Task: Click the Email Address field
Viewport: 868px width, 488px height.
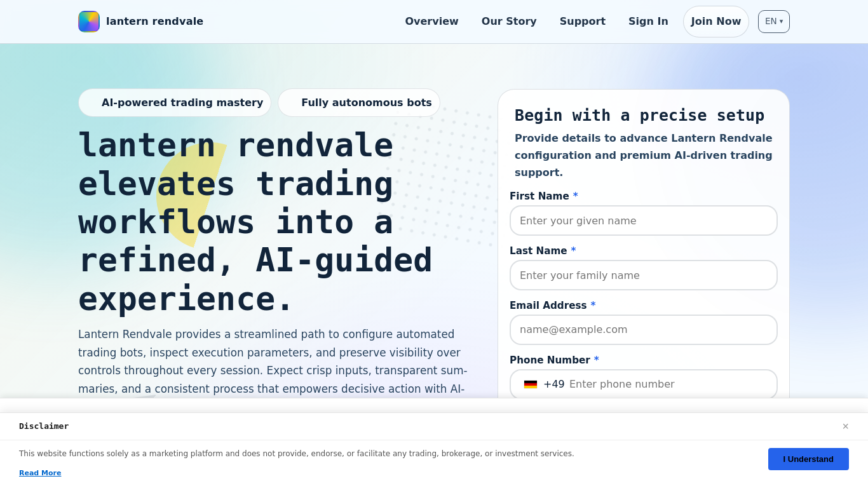Action: click(x=644, y=330)
